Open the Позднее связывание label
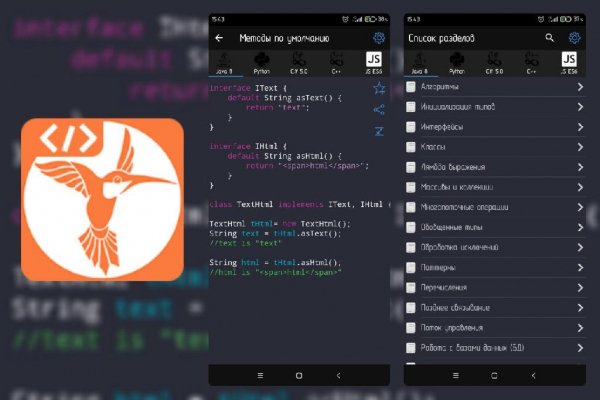600x400 pixels. coord(455,308)
